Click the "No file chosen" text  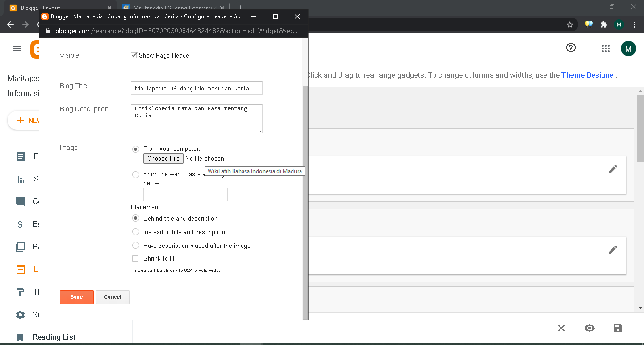pos(205,159)
